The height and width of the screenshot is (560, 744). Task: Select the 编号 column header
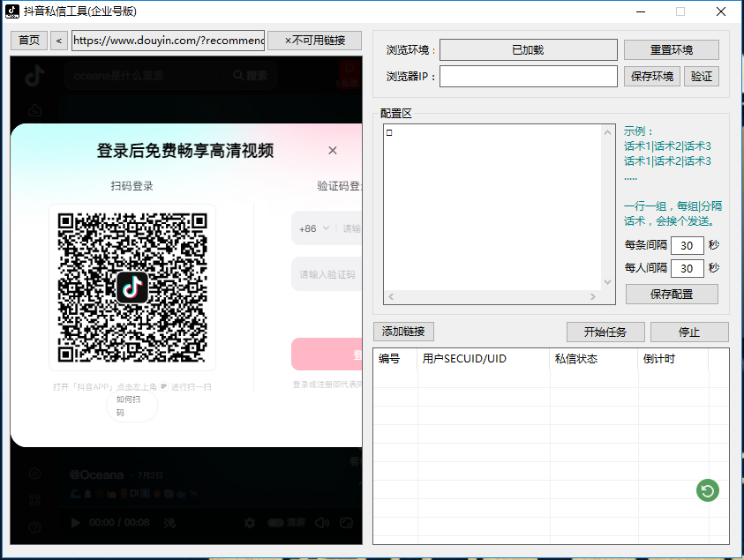(x=395, y=359)
